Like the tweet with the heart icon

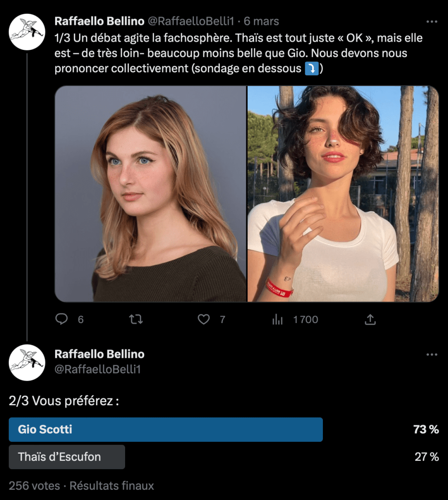pyautogui.click(x=204, y=319)
